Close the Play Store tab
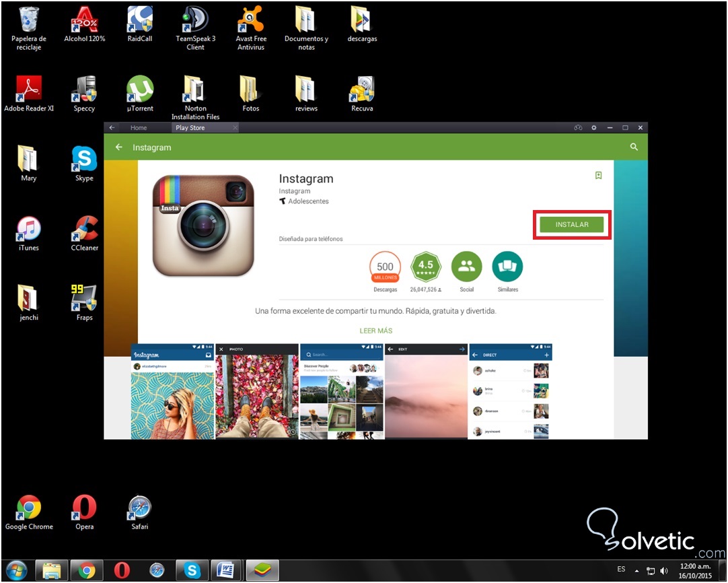The height and width of the screenshot is (583, 728). click(x=235, y=127)
